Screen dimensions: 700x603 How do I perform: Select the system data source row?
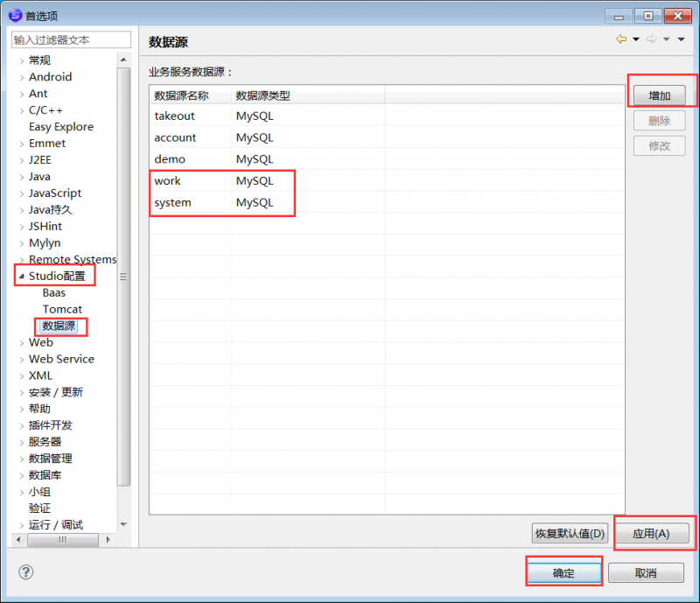[387, 202]
